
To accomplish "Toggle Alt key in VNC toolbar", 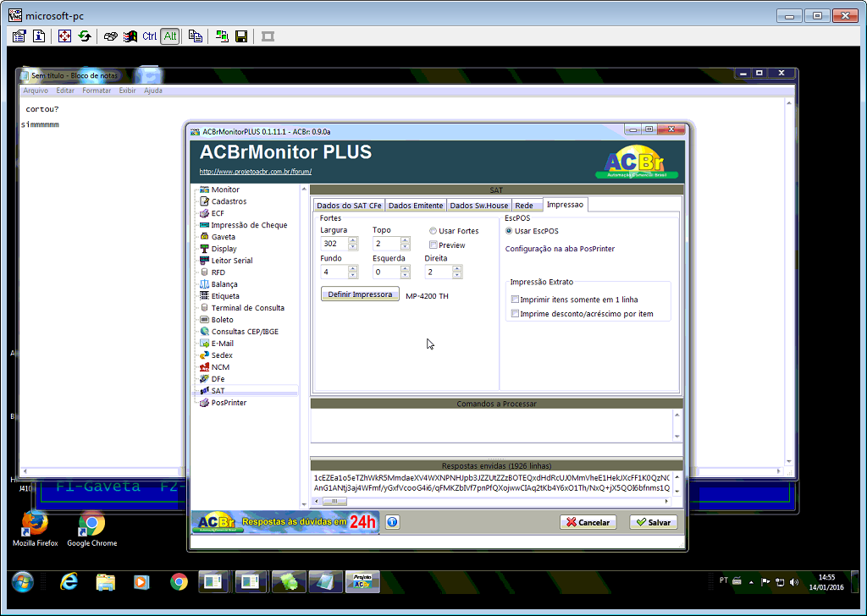I will point(169,36).
